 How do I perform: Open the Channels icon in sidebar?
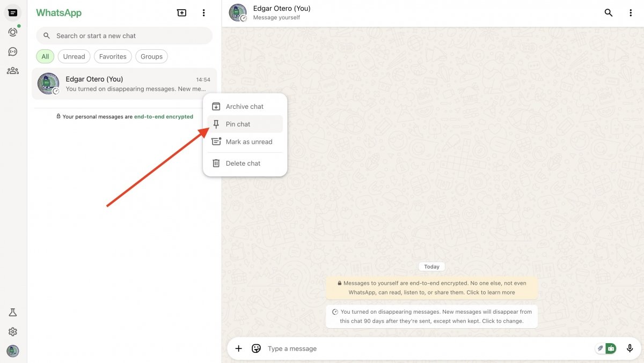pyautogui.click(x=13, y=51)
